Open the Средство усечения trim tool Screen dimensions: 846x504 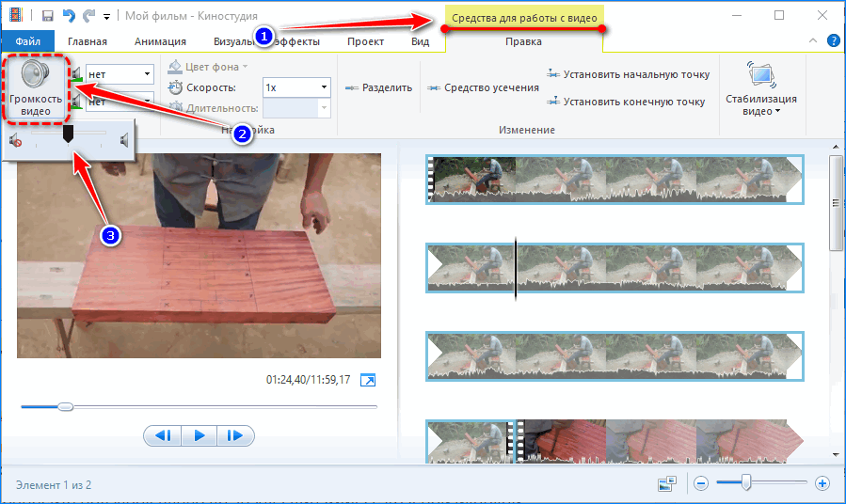pyautogui.click(x=484, y=87)
